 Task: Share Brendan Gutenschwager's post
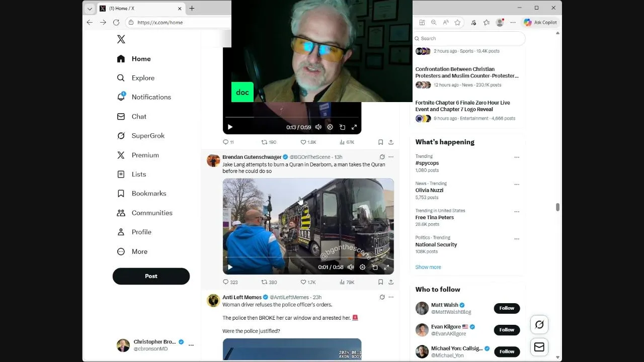pyautogui.click(x=391, y=283)
